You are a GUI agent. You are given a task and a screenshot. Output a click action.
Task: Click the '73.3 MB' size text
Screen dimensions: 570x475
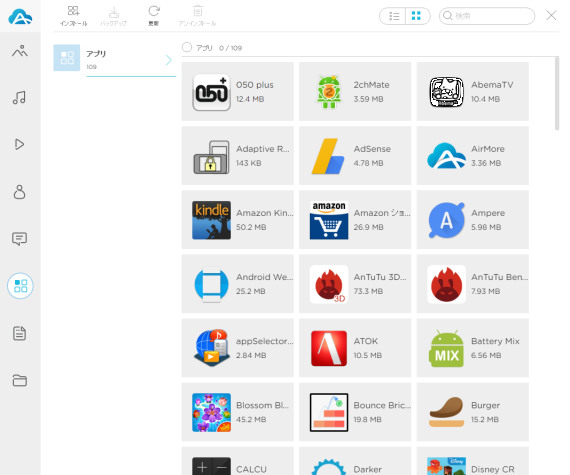368,291
